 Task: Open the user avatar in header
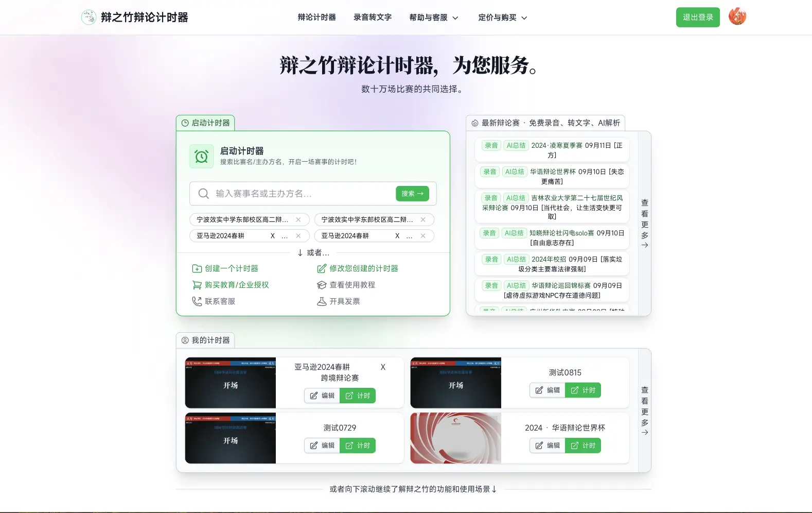pyautogui.click(x=737, y=16)
